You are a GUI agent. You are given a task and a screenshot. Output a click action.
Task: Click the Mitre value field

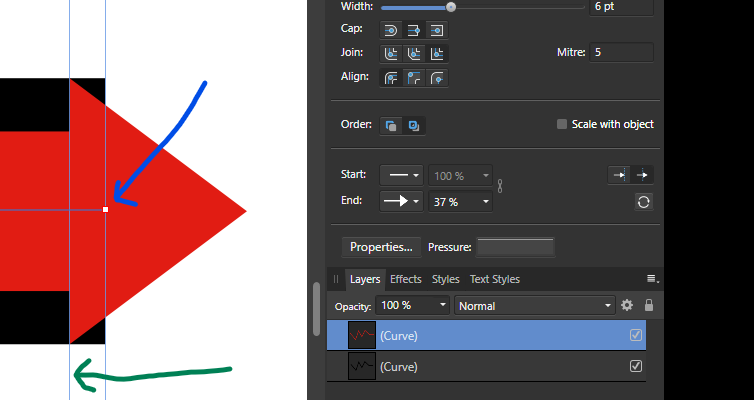point(621,52)
